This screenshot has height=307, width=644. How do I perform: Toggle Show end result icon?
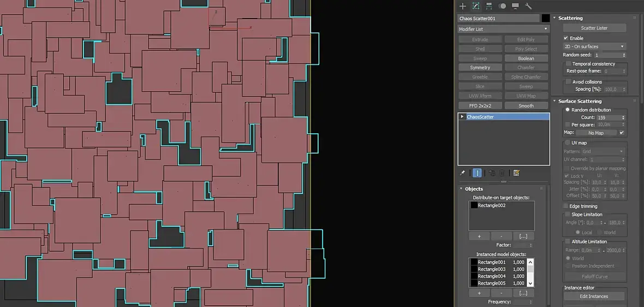click(477, 173)
